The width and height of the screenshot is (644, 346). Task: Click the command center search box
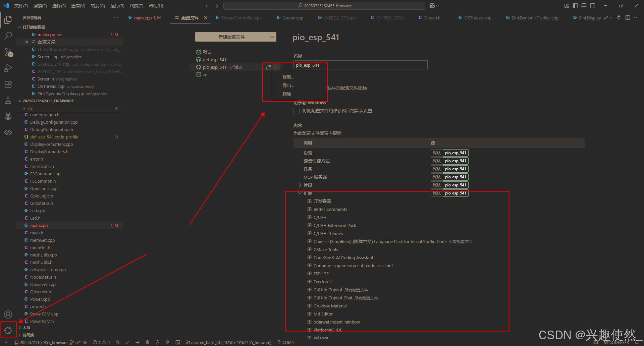(x=324, y=6)
